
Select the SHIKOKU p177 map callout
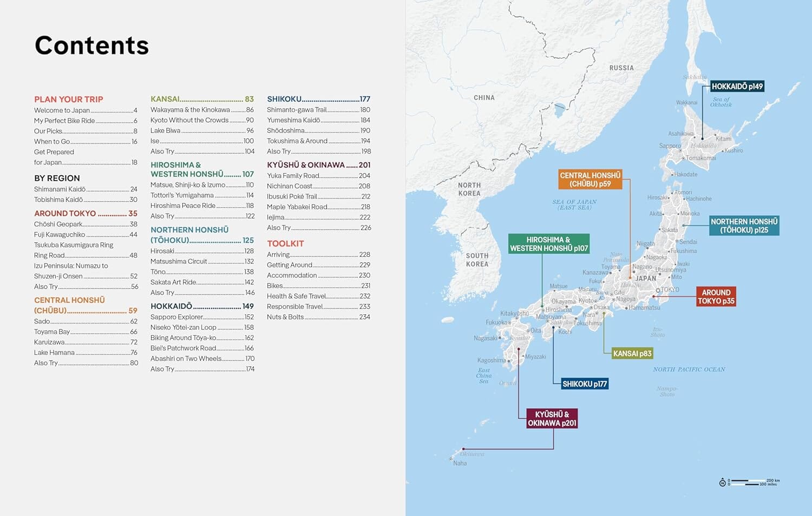tap(585, 383)
